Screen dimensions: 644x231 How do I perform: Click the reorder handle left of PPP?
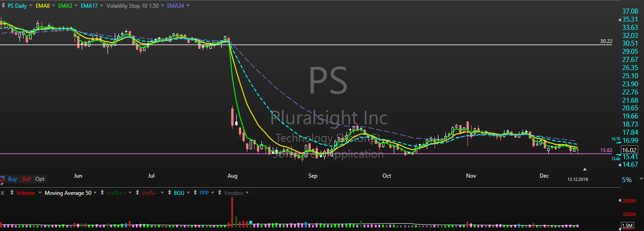(x=195, y=193)
